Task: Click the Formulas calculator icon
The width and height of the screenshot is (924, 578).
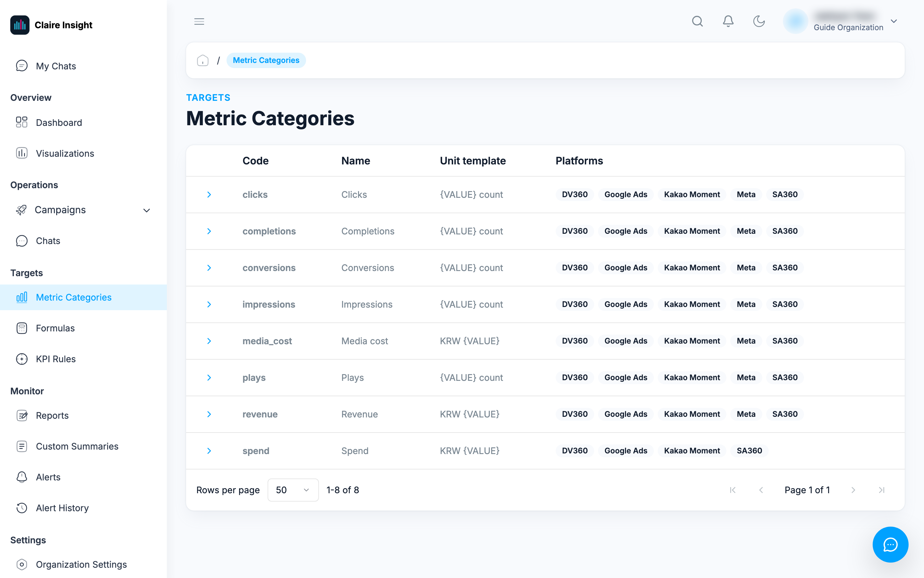Action: 22,328
